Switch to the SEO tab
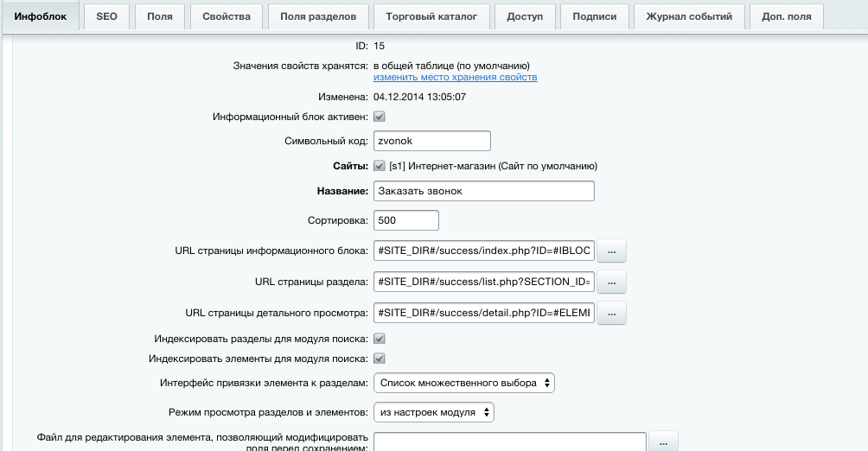Viewport: 868px width, 451px height. (x=106, y=16)
